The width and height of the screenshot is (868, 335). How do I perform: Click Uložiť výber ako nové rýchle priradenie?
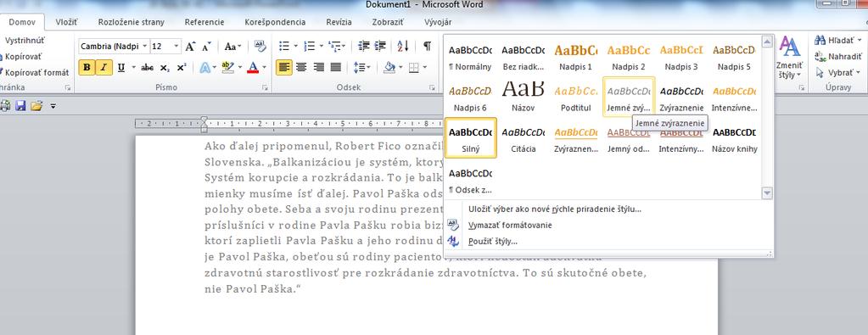point(555,209)
